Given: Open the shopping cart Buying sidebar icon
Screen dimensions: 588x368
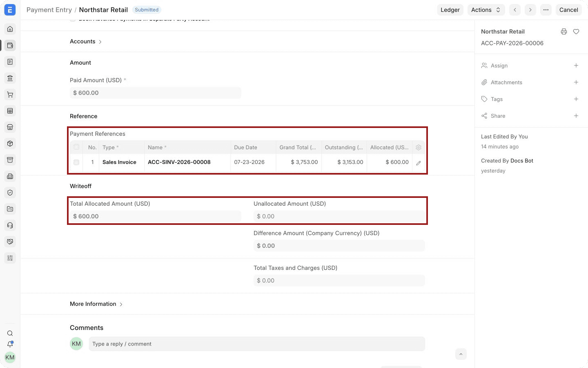Looking at the screenshot, I should tap(10, 94).
